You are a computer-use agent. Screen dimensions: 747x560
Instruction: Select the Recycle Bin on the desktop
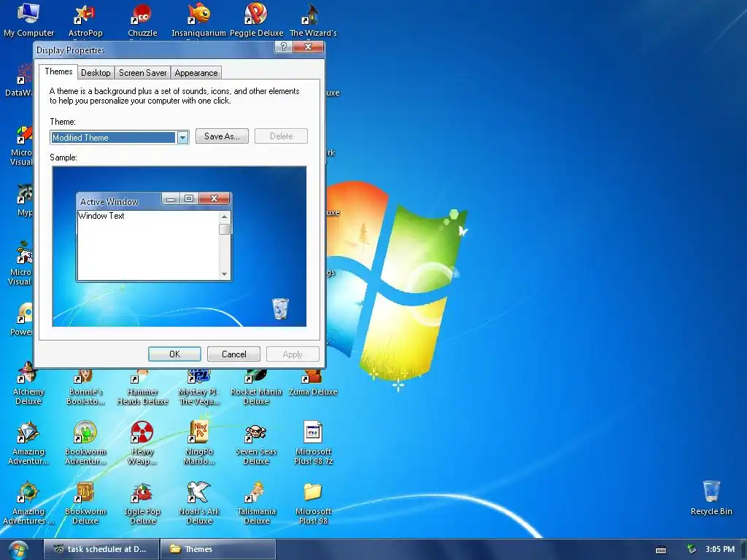(711, 498)
